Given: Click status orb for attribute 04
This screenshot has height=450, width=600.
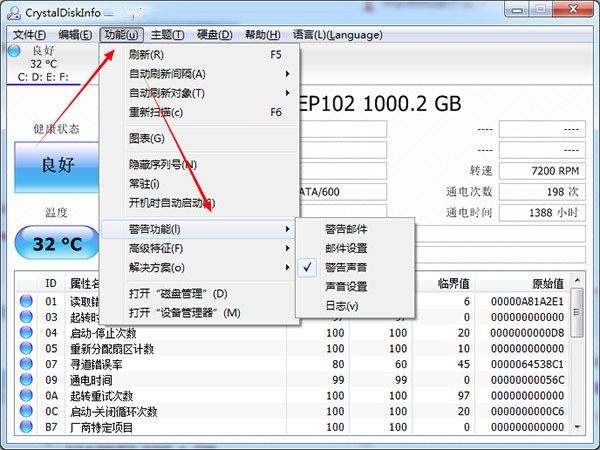Looking at the screenshot, I should 26,333.
